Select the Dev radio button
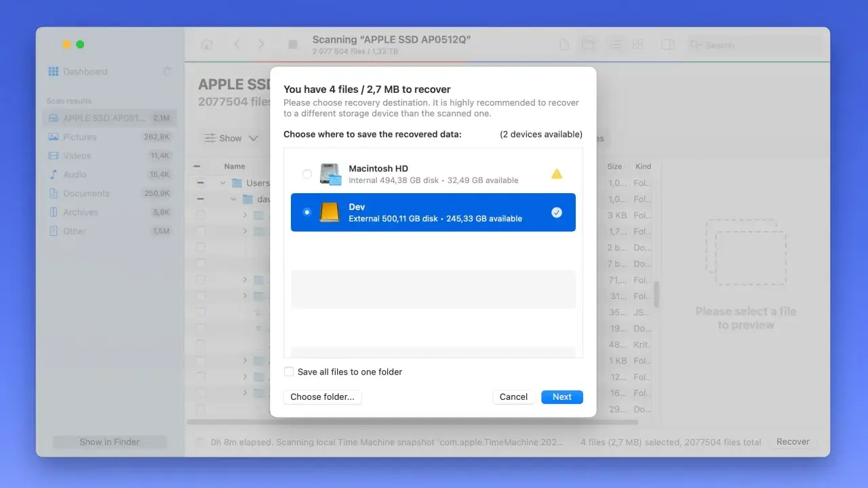The image size is (868, 488). click(x=307, y=212)
